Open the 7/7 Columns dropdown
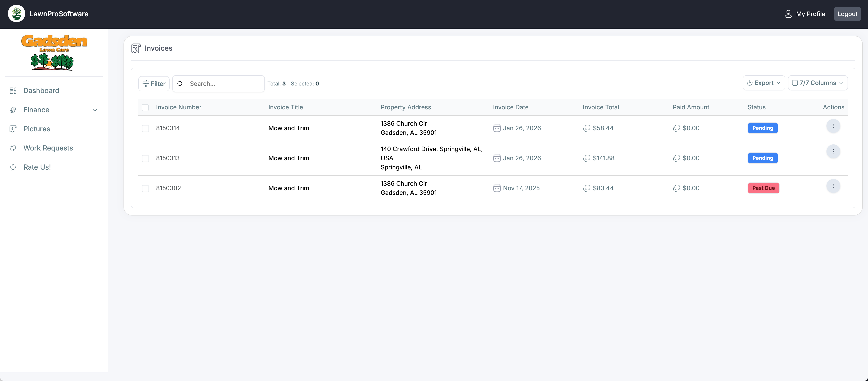The image size is (868, 381). [818, 83]
